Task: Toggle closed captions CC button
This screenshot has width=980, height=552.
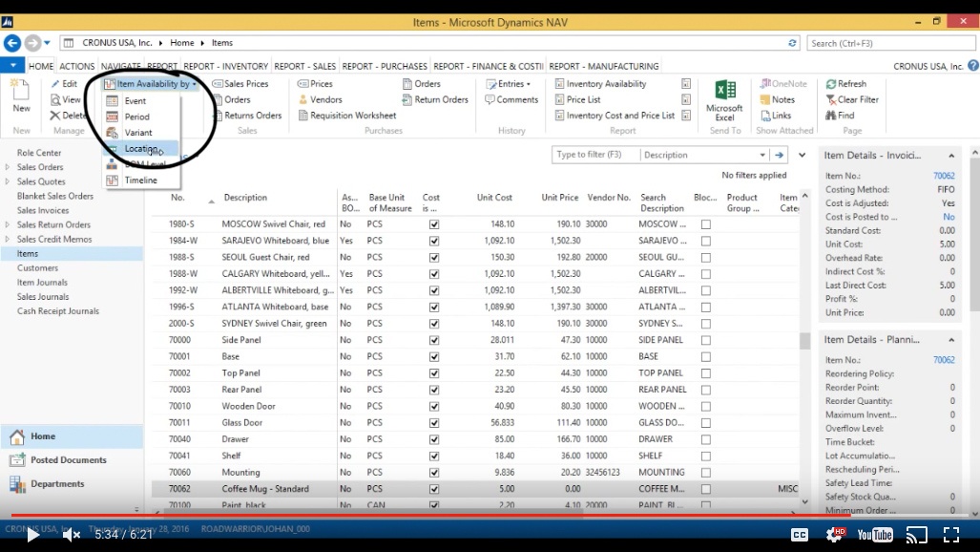Action: [800, 535]
